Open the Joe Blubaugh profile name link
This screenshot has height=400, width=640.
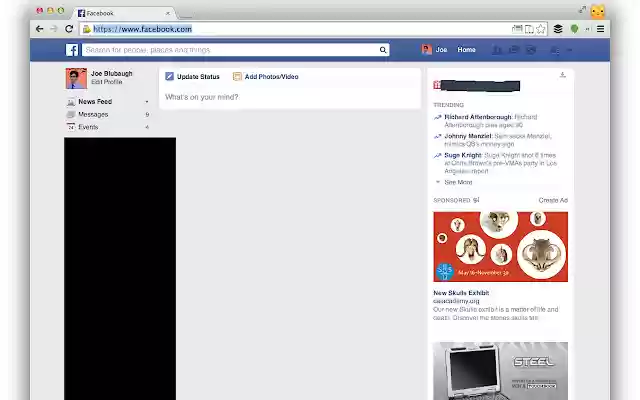[x=111, y=73]
